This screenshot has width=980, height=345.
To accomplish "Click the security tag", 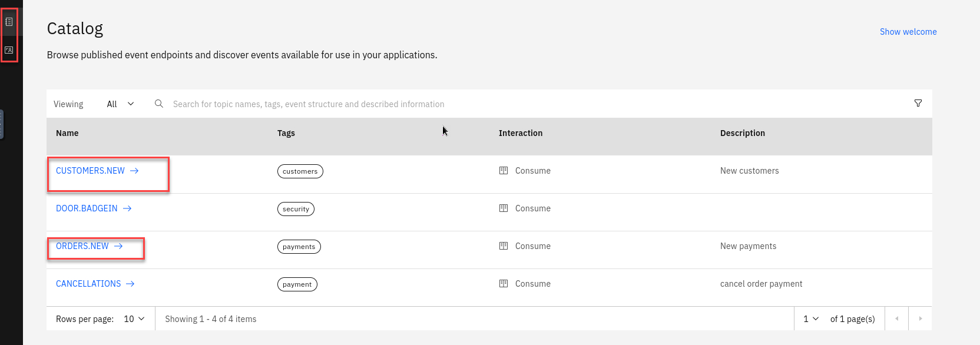I will pyautogui.click(x=296, y=209).
